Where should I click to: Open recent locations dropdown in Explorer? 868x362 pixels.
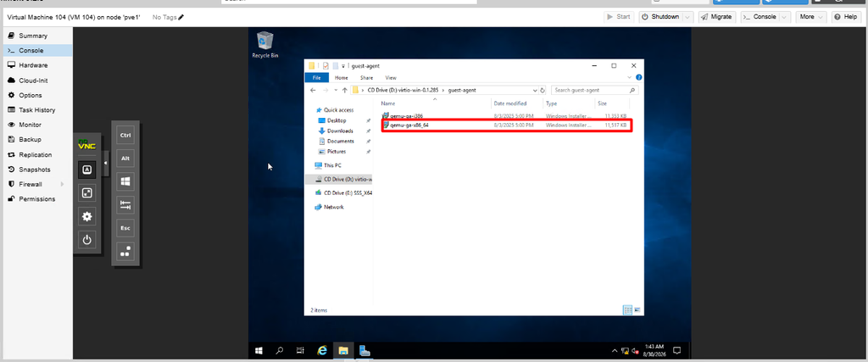pos(336,90)
